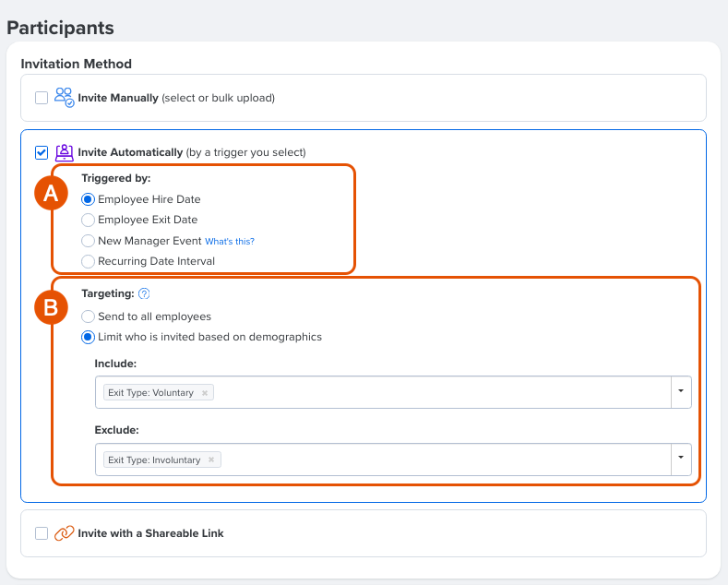Expand the Include demographics dropdown arrow

coord(680,391)
